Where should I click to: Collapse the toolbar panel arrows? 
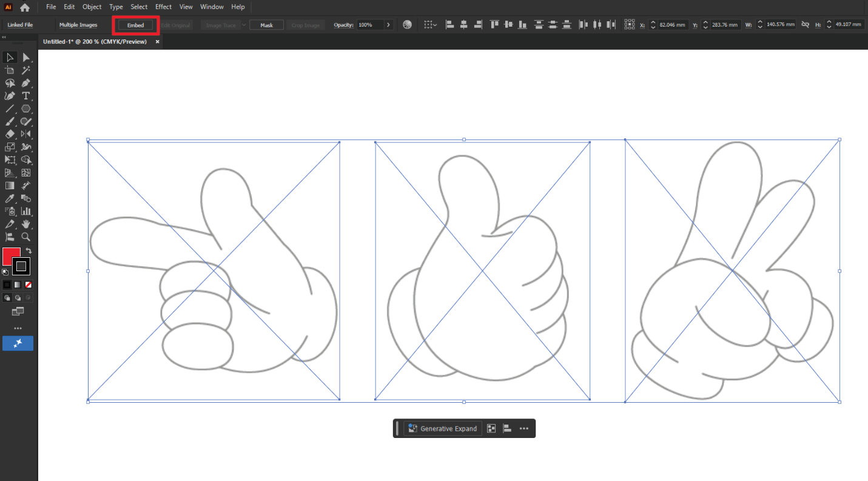(5, 38)
